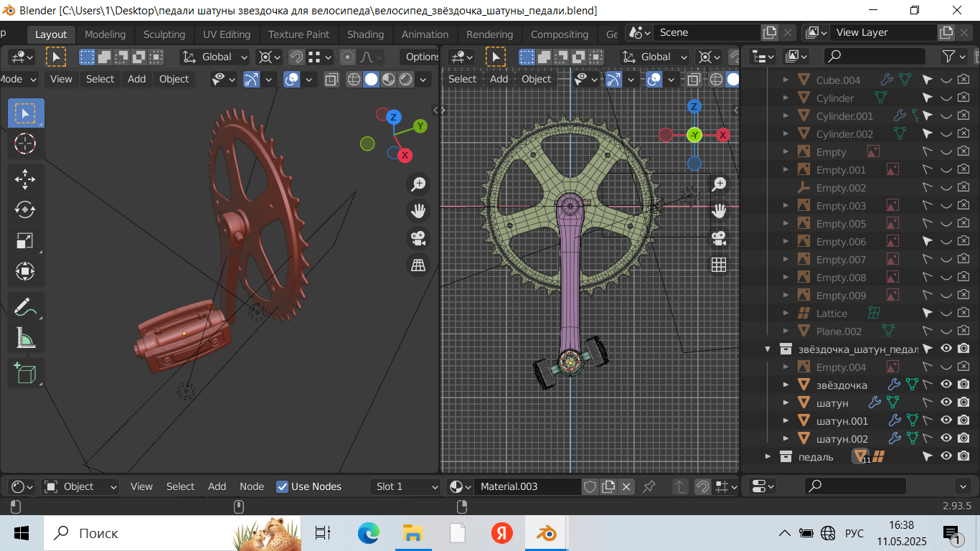Viewport: 980px width, 551px height.
Task: Hide the педаль collection with eye icon
Action: [x=946, y=456]
